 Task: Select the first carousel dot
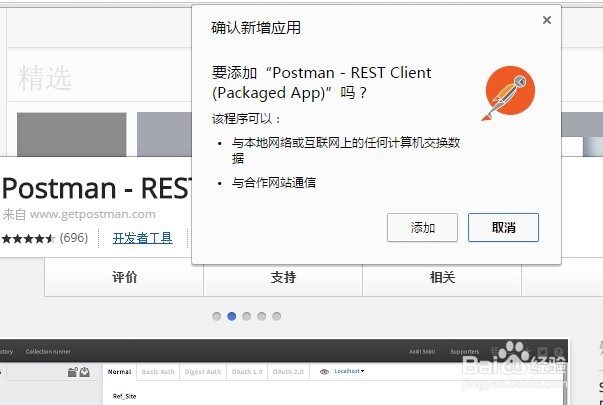217,316
